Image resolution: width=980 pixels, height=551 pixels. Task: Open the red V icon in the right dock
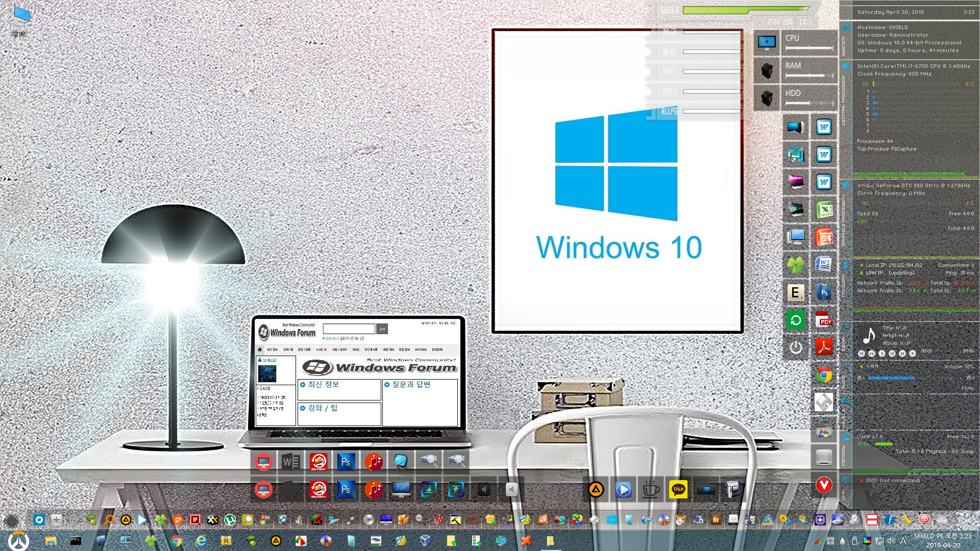pos(824,485)
